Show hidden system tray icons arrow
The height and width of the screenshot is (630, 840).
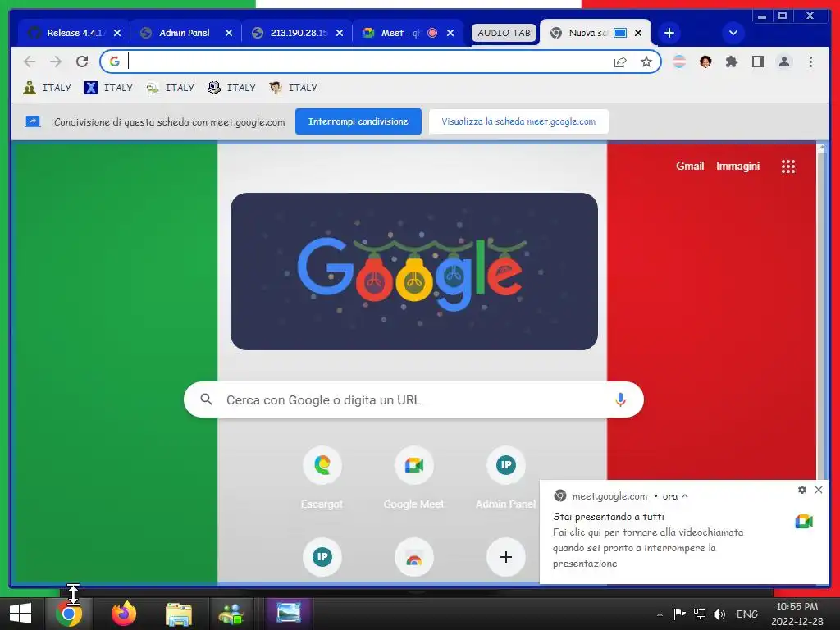660,614
